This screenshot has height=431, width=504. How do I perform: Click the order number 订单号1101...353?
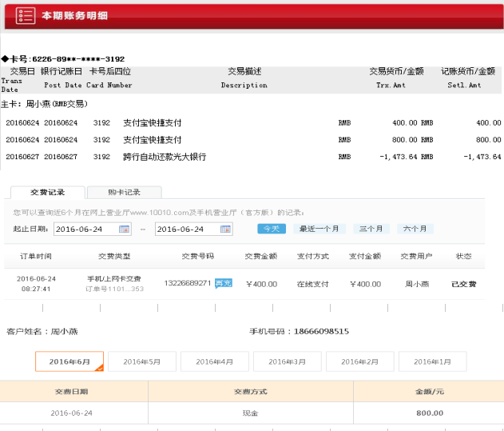pos(114,289)
